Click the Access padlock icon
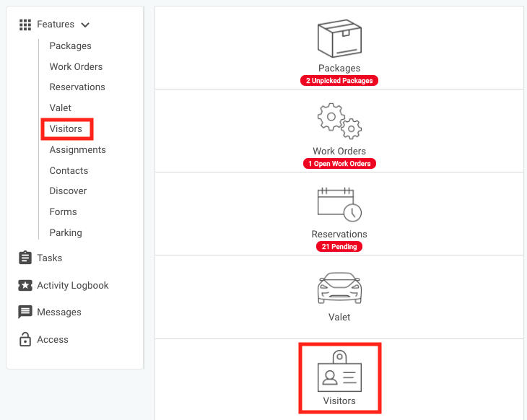Image resolution: width=527 pixels, height=420 pixels. point(25,339)
